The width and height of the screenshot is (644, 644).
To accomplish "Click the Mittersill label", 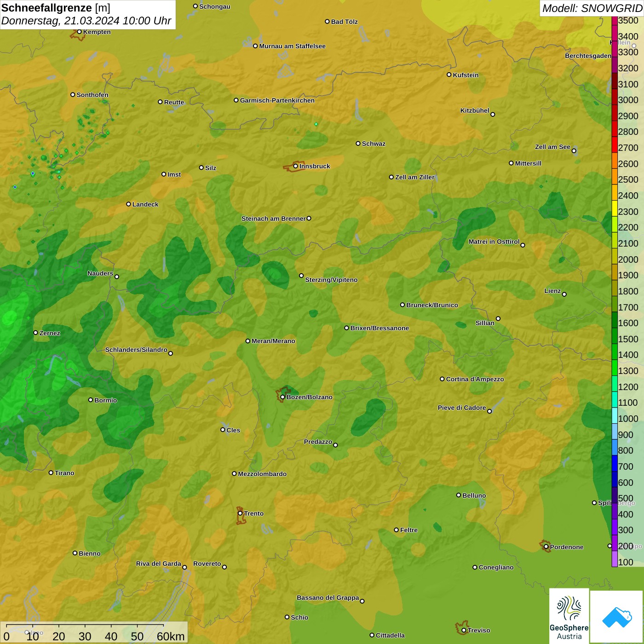I will [528, 163].
